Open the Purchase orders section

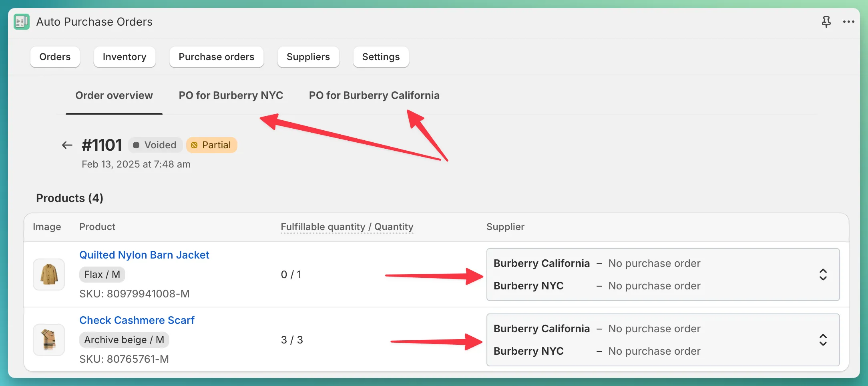[x=216, y=57]
